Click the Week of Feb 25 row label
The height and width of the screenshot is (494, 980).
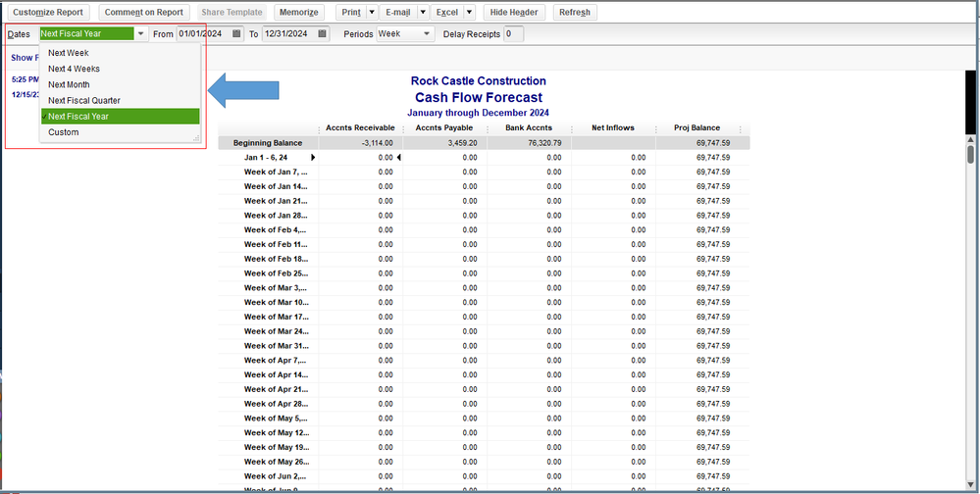coord(276,272)
